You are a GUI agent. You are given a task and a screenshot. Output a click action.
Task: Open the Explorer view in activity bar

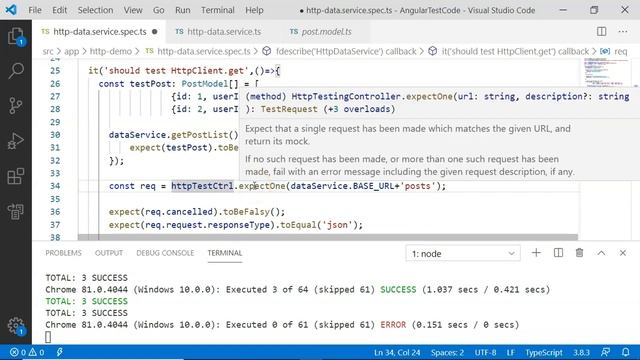pos(16,36)
